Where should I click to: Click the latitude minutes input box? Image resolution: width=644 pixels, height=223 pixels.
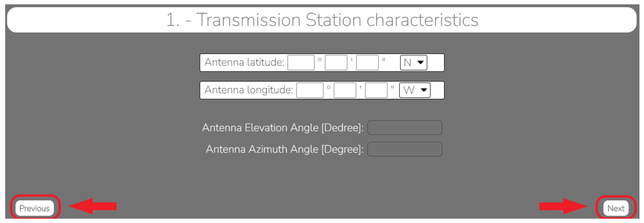(336, 62)
